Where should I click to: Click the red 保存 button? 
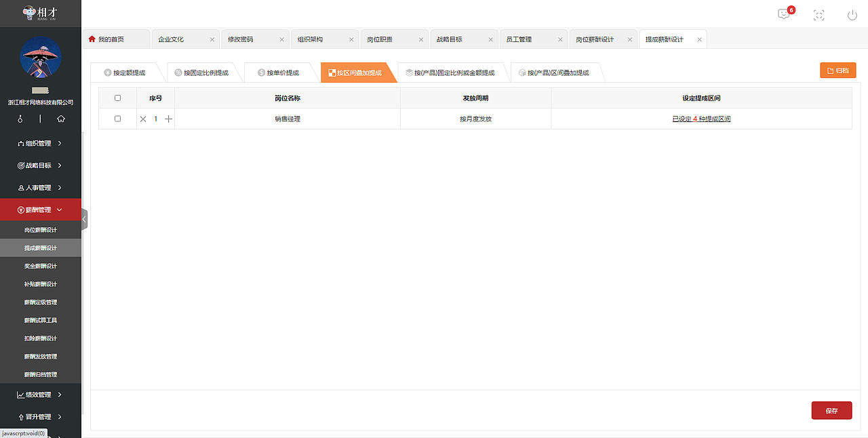coord(832,411)
